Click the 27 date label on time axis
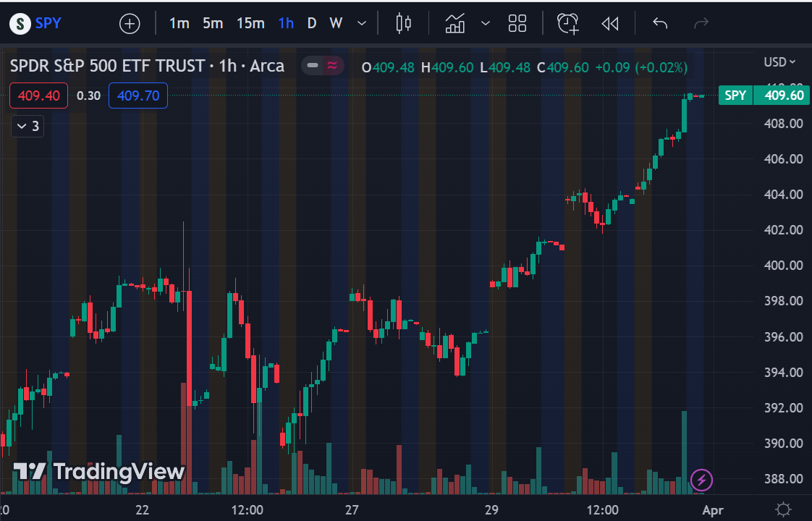The height and width of the screenshot is (521, 812). 352,510
